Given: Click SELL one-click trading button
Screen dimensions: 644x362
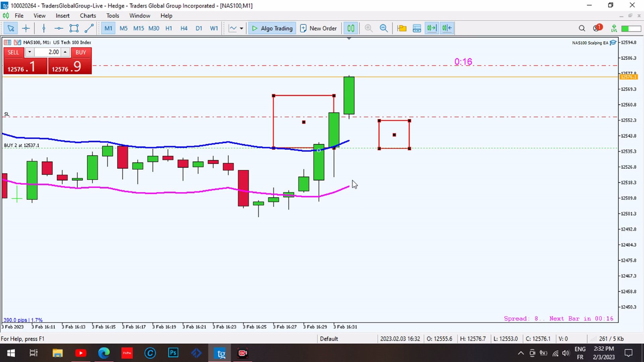Looking at the screenshot, I should point(13,52).
